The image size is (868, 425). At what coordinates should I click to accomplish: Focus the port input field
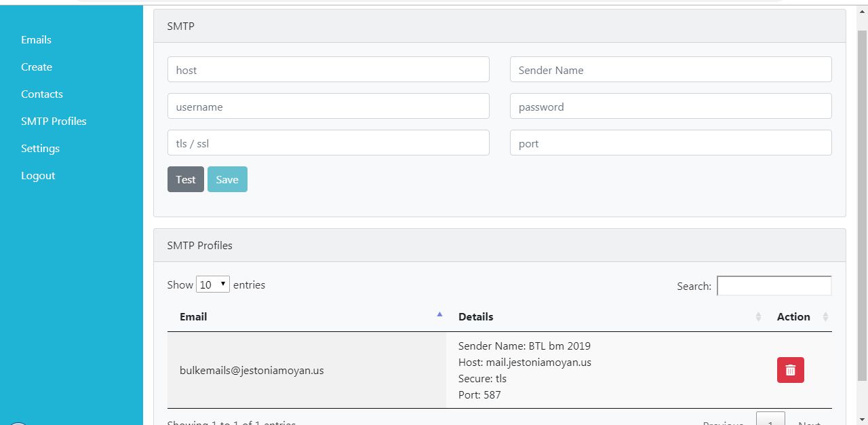[671, 143]
